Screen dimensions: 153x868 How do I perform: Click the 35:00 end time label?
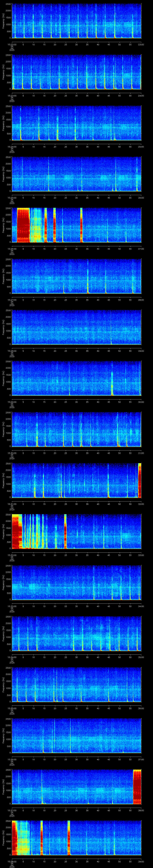point(141,657)
